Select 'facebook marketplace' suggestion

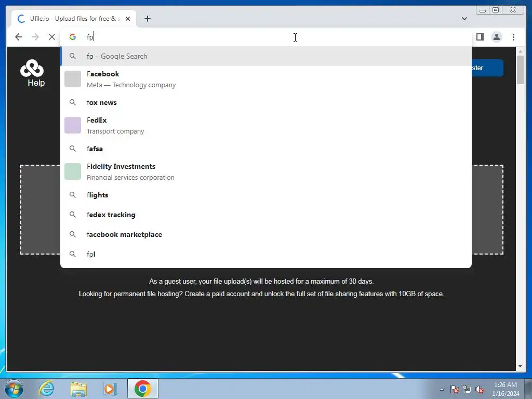pyautogui.click(x=266, y=234)
